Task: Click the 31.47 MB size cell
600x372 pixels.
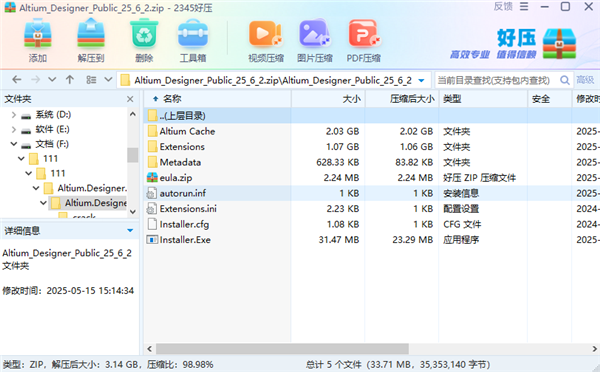Action: (x=339, y=240)
